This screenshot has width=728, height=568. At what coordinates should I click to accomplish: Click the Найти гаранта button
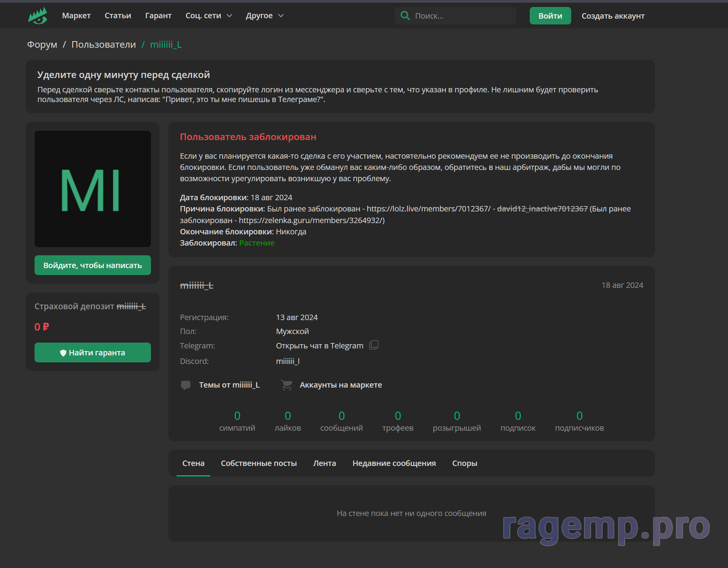pyautogui.click(x=93, y=353)
